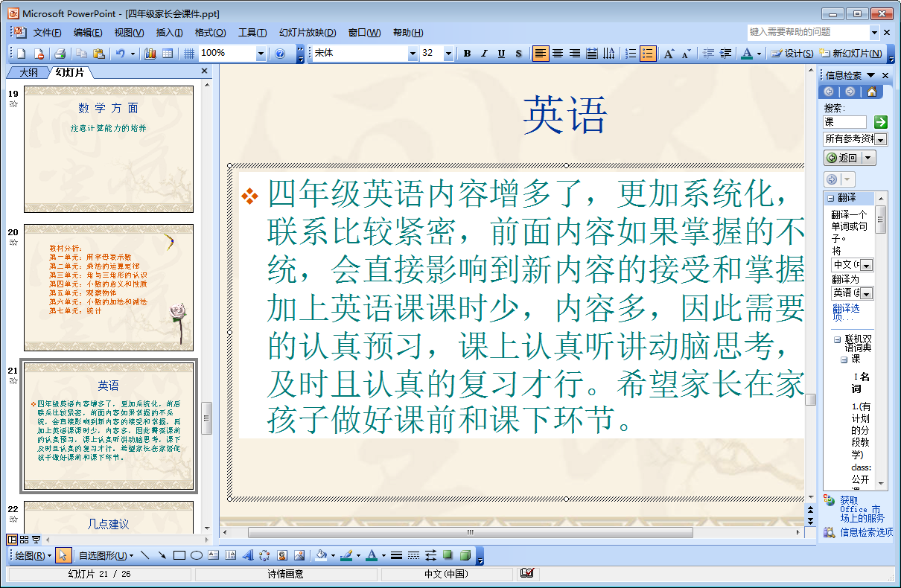The width and height of the screenshot is (901, 588).
Task: Open translate-to language dropdown 英语
Action: point(867,294)
